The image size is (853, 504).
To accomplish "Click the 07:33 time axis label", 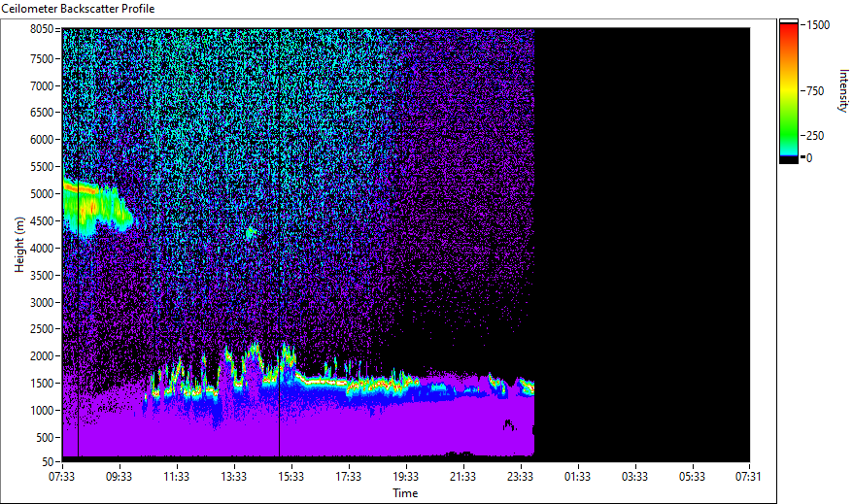I will tap(61, 477).
